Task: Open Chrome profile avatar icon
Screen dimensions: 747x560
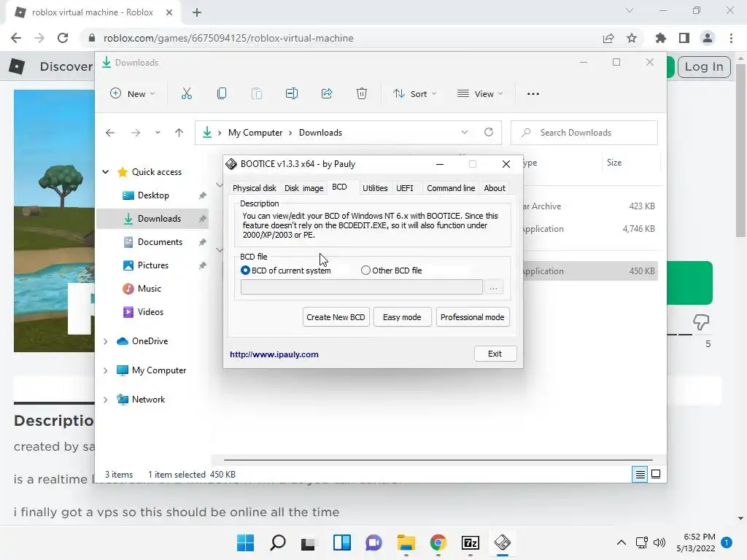Action: coord(708,38)
